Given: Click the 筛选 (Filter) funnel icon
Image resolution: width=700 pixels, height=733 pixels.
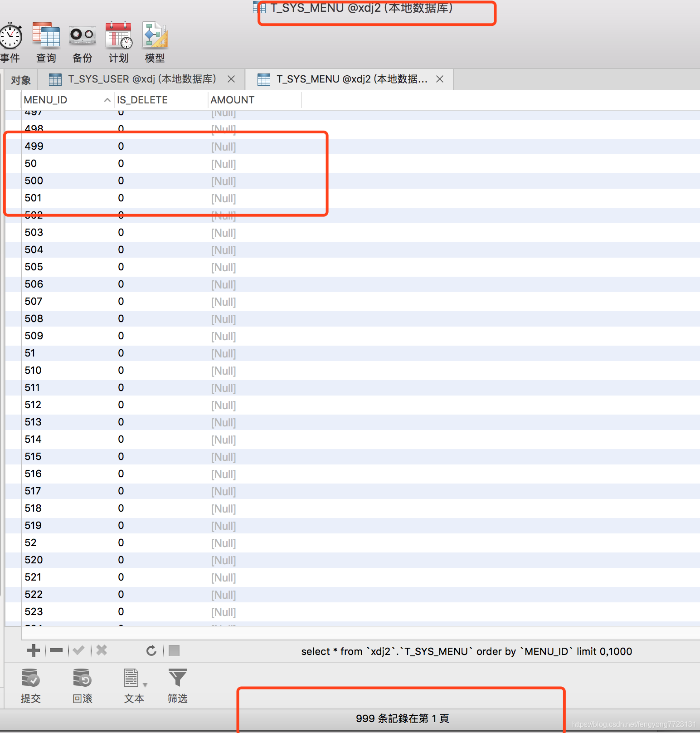Looking at the screenshot, I should (x=178, y=685).
